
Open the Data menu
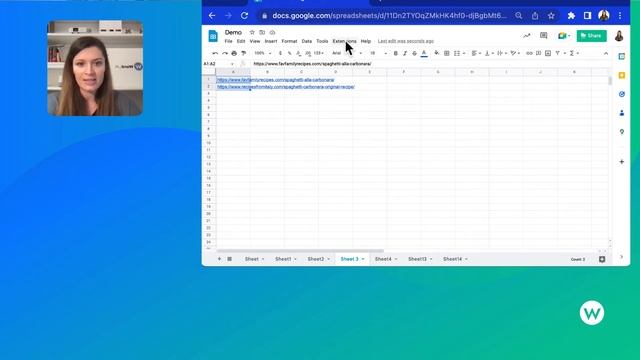[x=307, y=41]
